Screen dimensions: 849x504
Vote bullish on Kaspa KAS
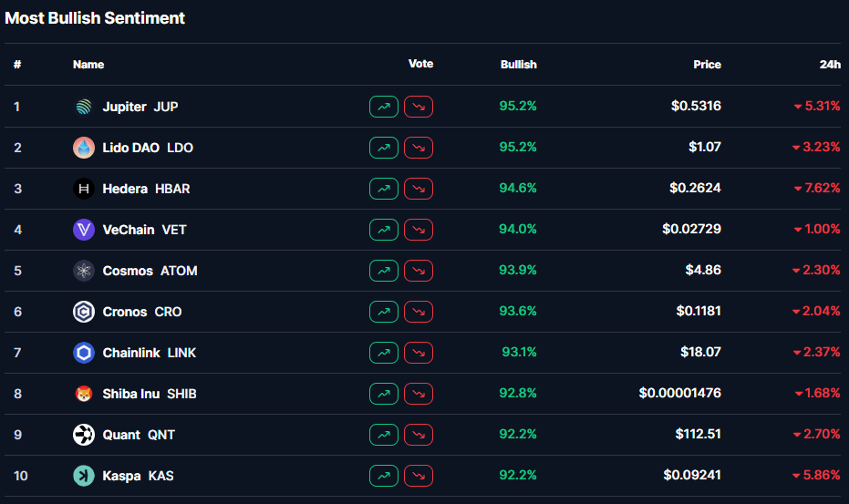tap(384, 476)
